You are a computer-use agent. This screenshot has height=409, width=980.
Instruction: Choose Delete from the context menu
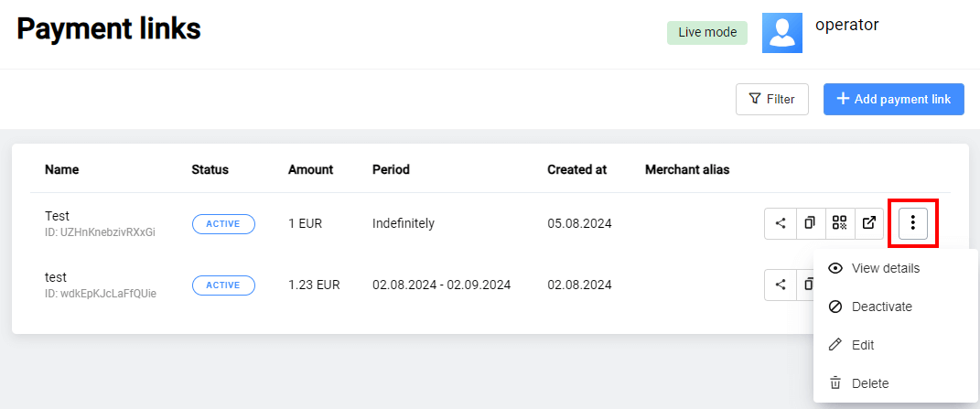pyautogui.click(x=869, y=383)
